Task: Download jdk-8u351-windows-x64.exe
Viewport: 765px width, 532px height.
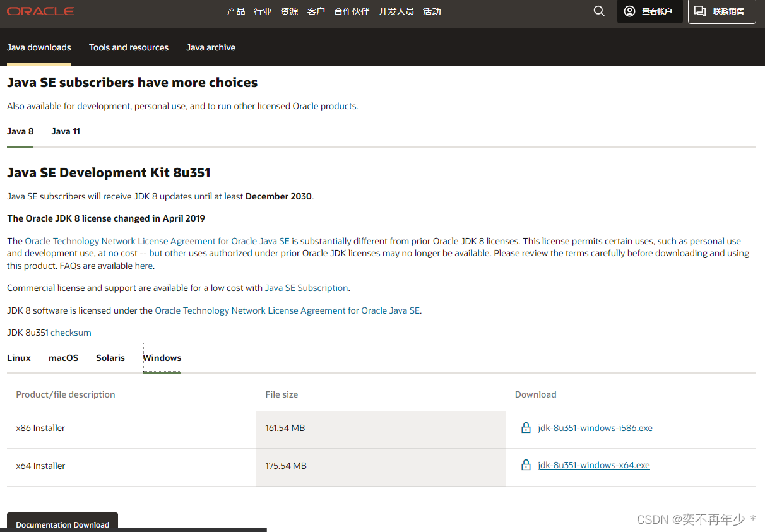Action: 594,465
